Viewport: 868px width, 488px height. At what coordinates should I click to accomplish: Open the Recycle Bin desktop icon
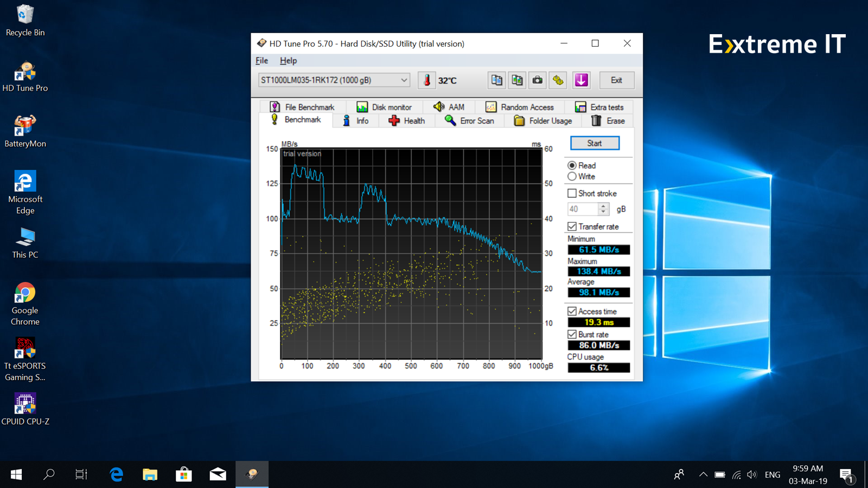25,21
